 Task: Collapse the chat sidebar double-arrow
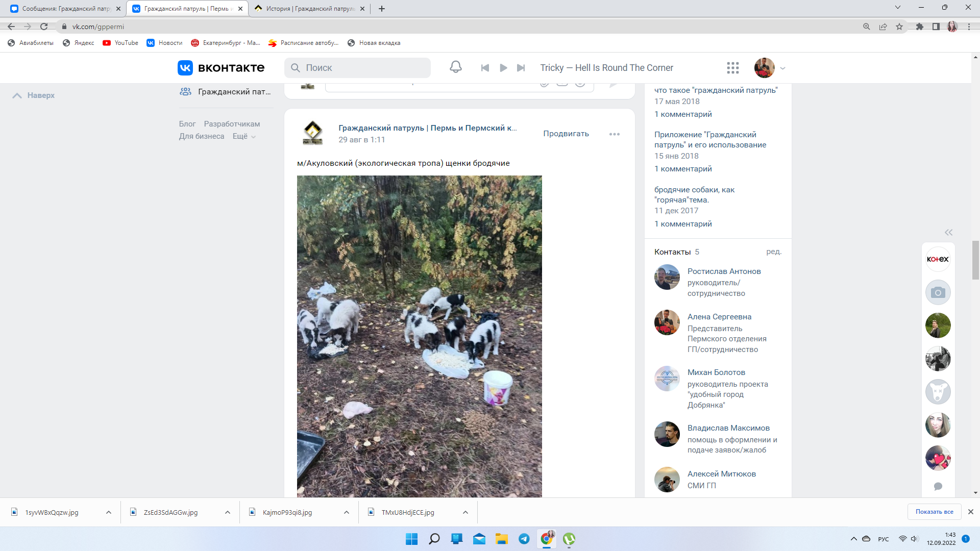[x=948, y=233]
